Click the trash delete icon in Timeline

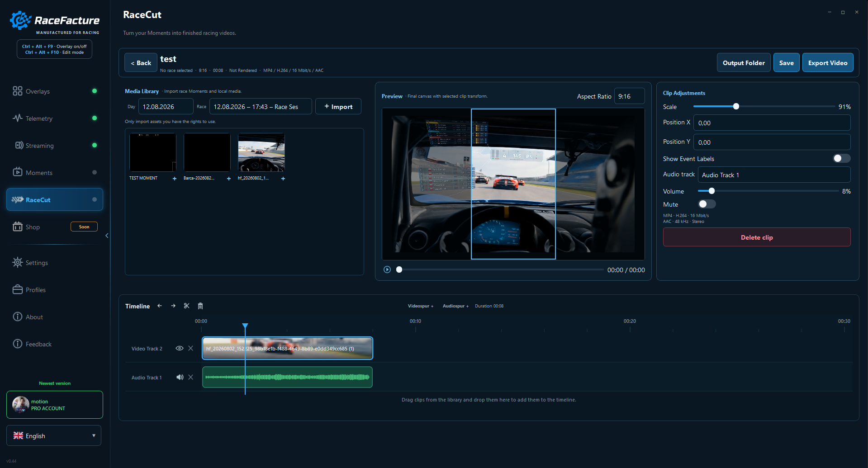[x=200, y=306]
